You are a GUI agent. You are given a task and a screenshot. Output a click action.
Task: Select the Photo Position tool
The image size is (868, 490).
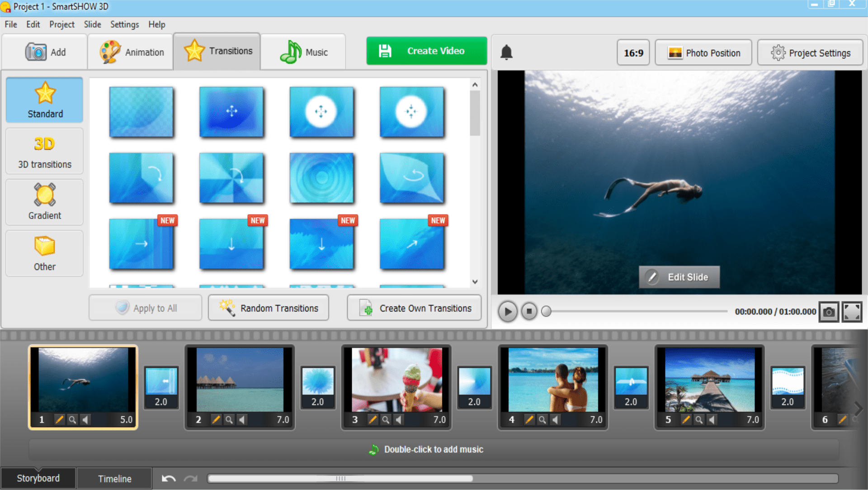(x=706, y=52)
